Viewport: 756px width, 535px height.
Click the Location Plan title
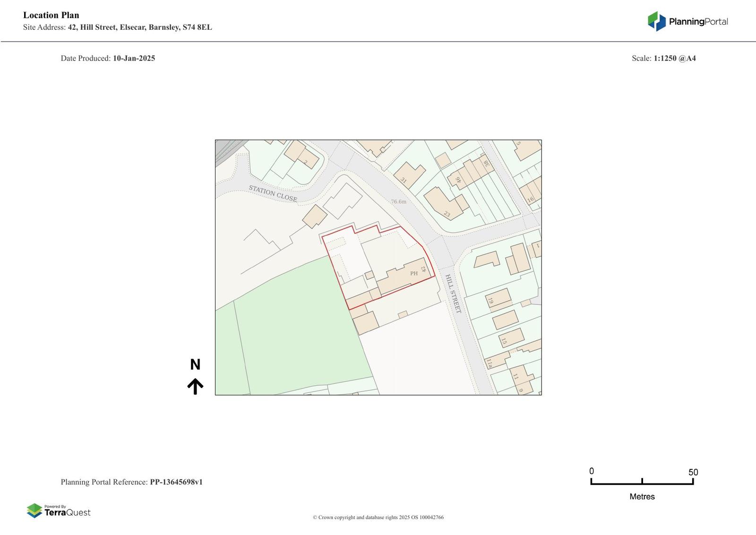pyautogui.click(x=51, y=15)
